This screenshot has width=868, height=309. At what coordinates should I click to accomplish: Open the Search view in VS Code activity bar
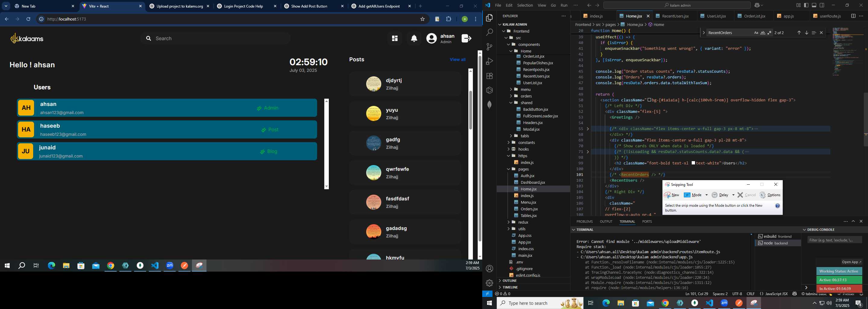[x=489, y=32]
